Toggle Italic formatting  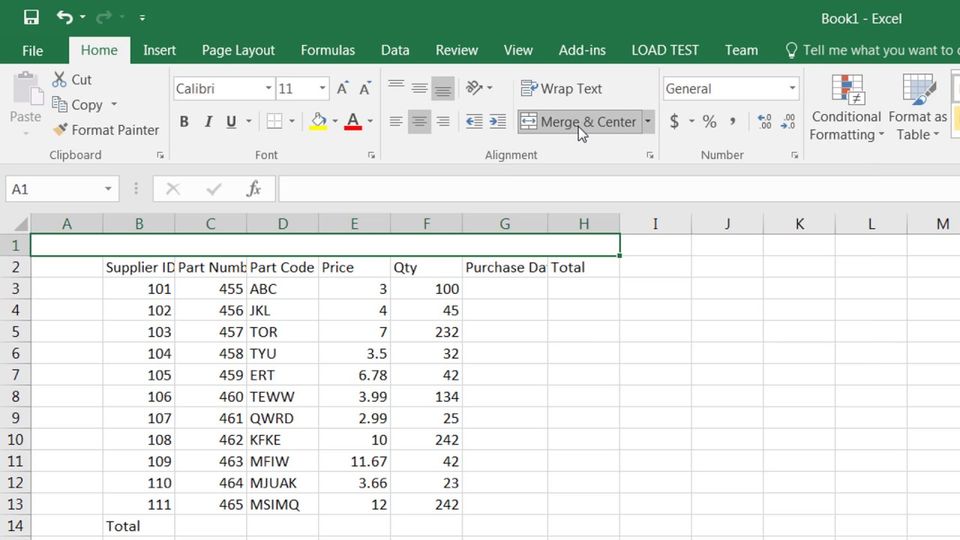(208, 122)
